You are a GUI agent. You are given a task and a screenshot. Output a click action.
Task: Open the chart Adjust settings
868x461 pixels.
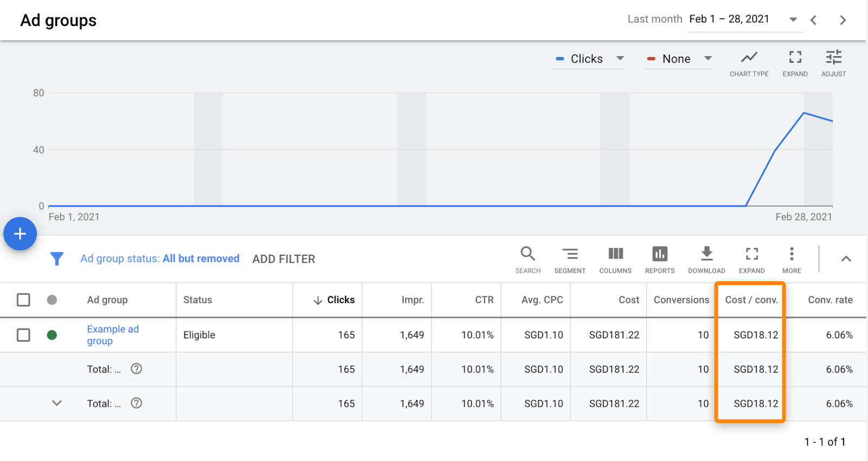coord(833,63)
